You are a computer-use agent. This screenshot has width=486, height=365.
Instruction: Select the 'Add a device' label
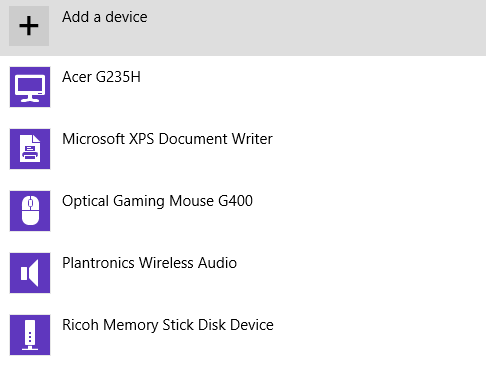tap(105, 17)
